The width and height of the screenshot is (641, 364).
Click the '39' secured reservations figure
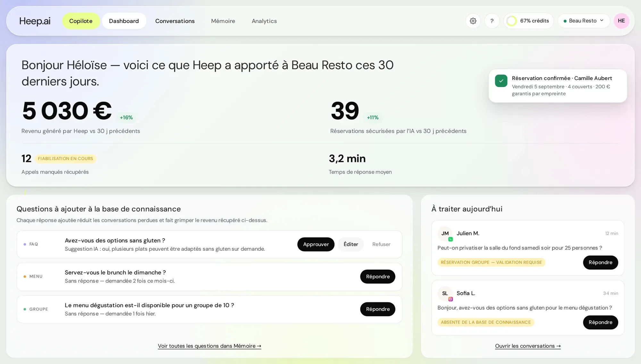coord(345,111)
